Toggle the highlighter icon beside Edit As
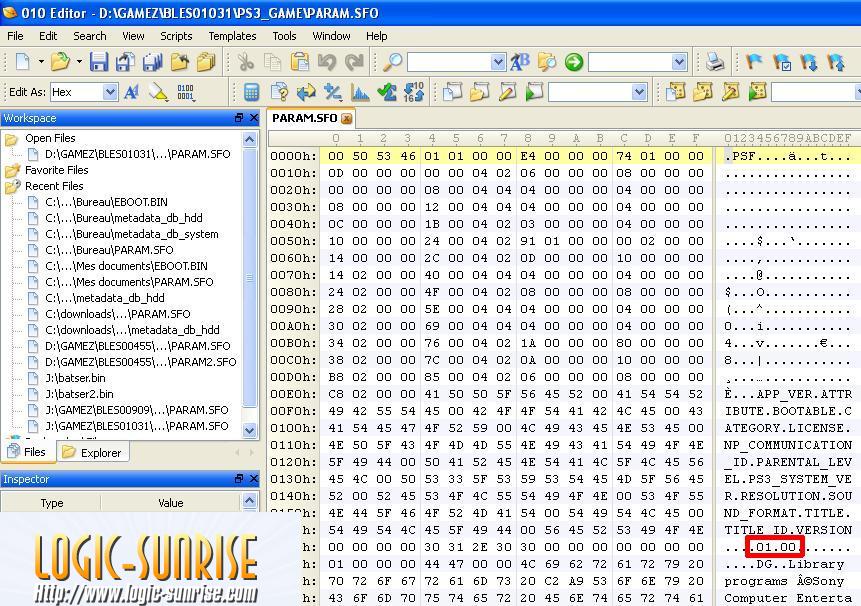Viewport: 861px width, 606px height. click(x=158, y=92)
